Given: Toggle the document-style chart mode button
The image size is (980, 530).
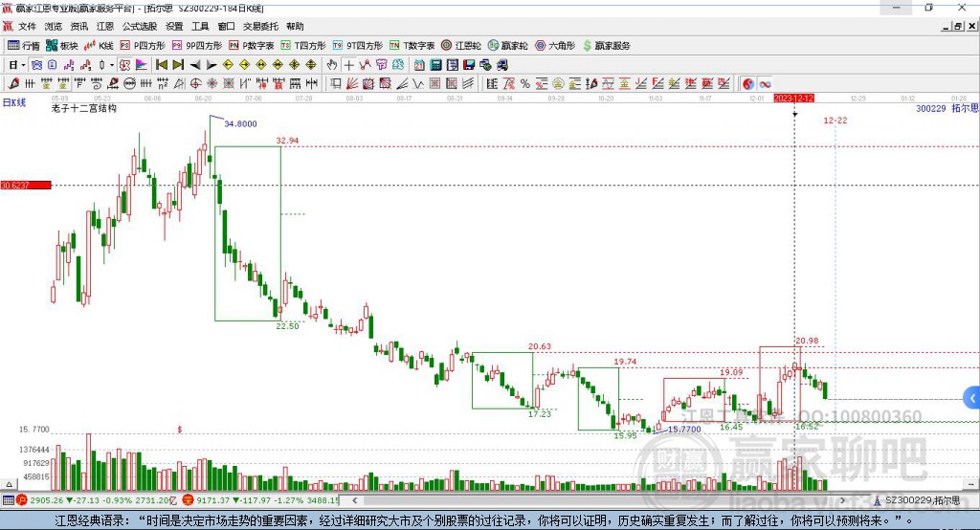Looking at the screenshot, I should (x=53, y=65).
